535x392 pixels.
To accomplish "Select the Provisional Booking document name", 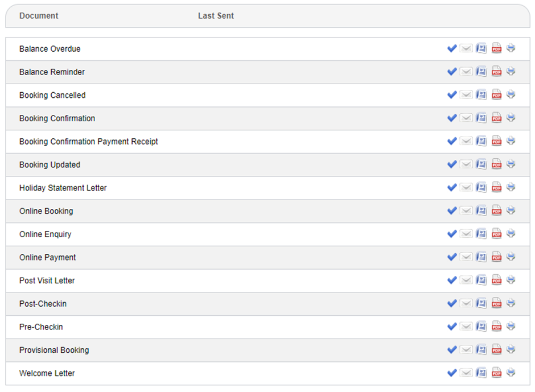I will click(x=54, y=350).
